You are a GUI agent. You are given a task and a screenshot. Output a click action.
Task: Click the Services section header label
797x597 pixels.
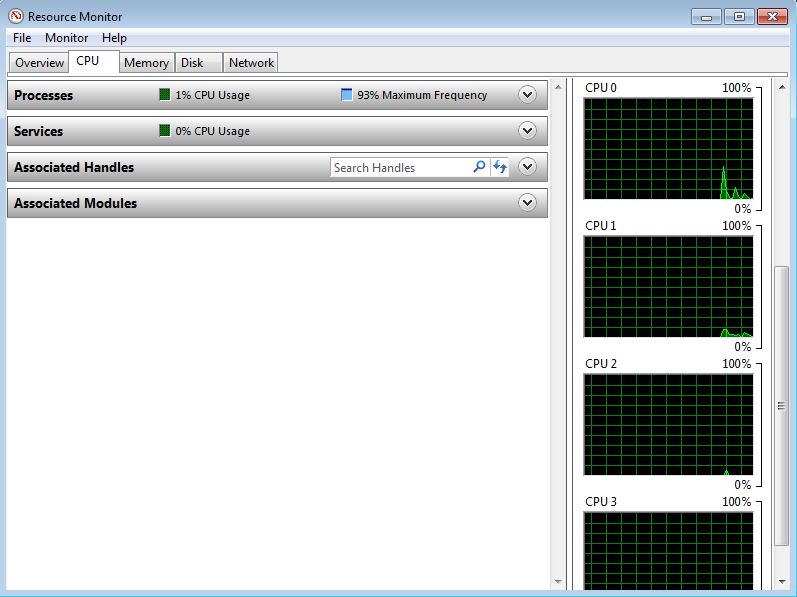[x=39, y=131]
